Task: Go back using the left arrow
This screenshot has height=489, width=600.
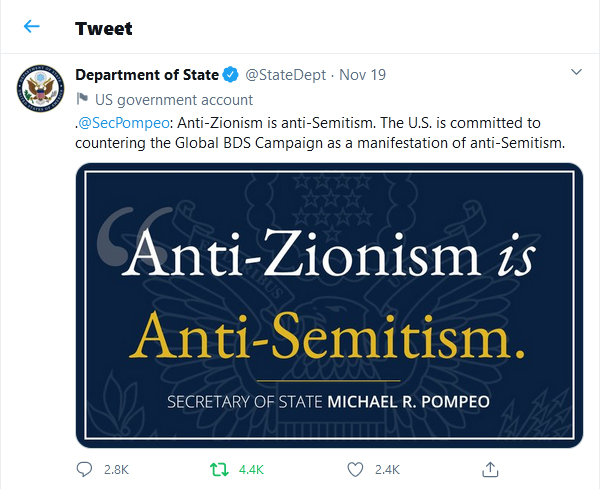Action: 32,26
